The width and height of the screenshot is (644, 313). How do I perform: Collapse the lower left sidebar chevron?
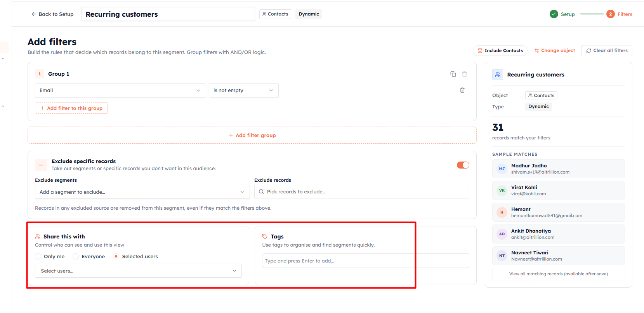pos(3,106)
